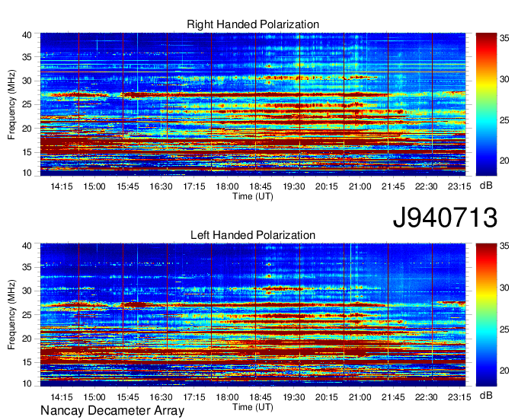Select "15:00" time tick of Left Handed plot

(94, 397)
